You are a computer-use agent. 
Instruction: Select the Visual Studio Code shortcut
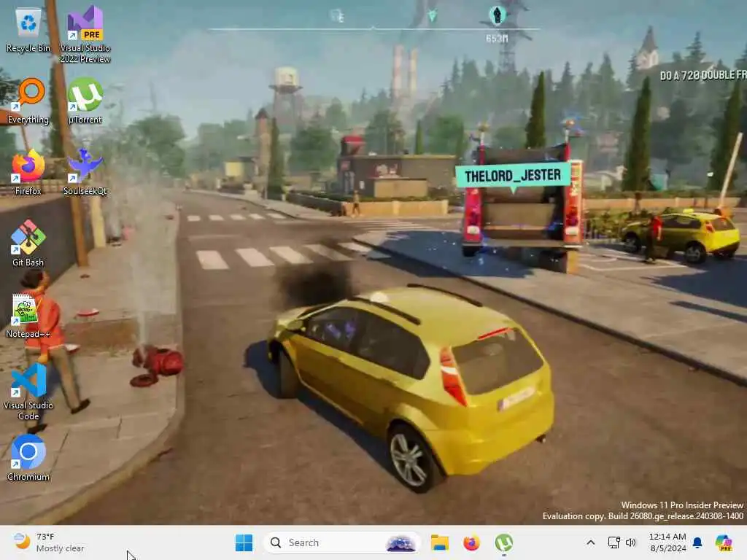click(28, 392)
